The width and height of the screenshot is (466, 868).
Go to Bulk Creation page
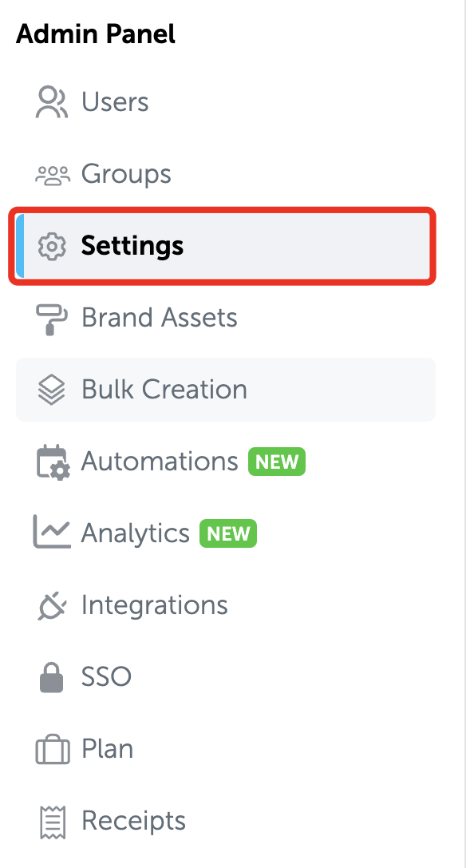(x=226, y=390)
